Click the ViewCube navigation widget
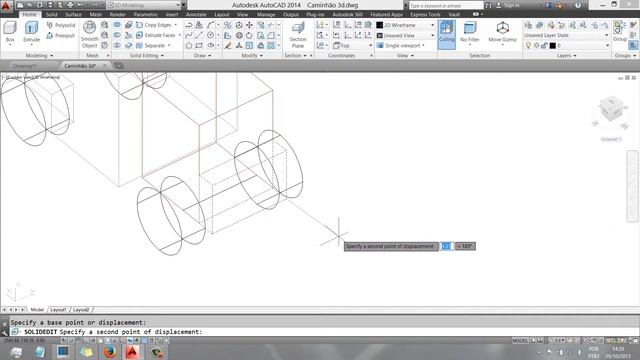The image size is (640, 360). (611, 110)
